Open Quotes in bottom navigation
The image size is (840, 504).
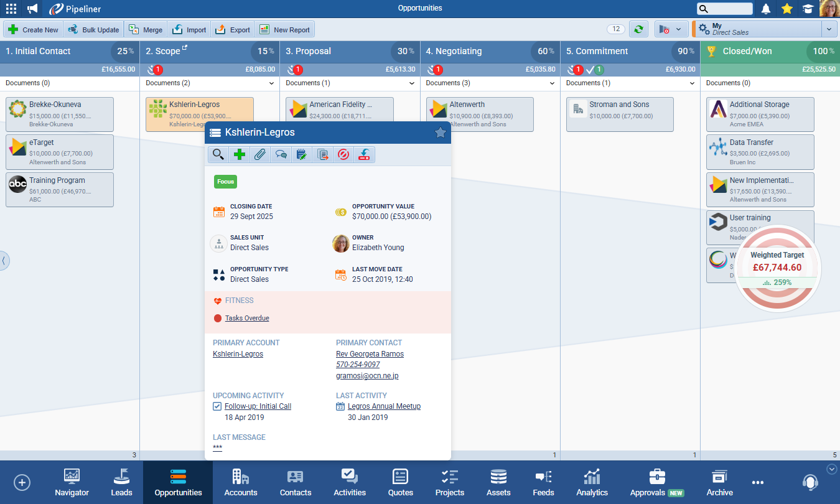(x=401, y=483)
